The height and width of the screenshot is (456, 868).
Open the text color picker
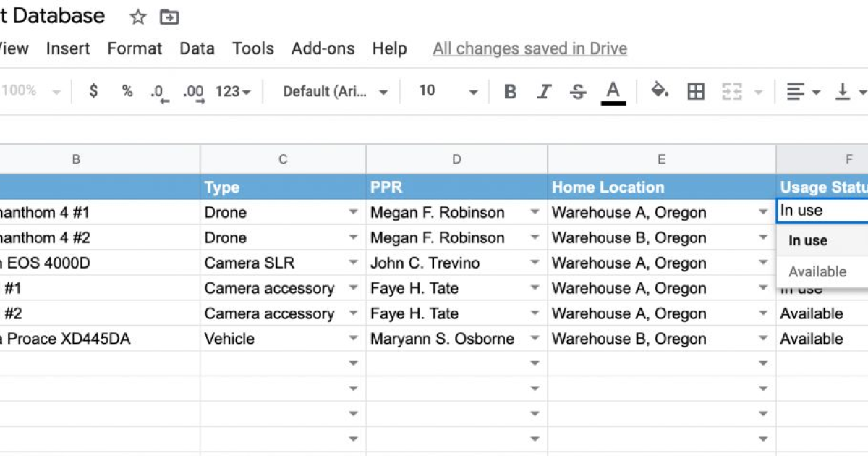point(613,91)
